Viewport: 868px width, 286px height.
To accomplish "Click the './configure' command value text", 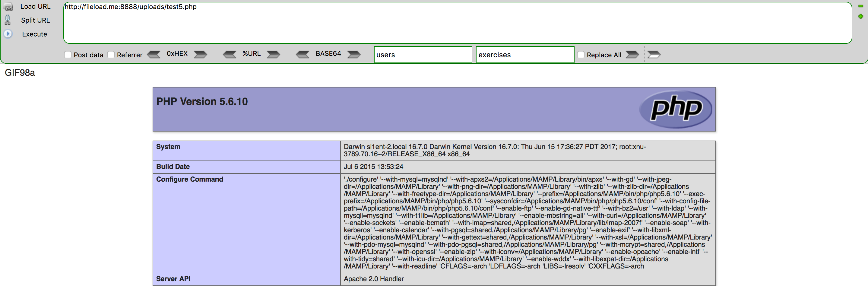I will (x=528, y=223).
